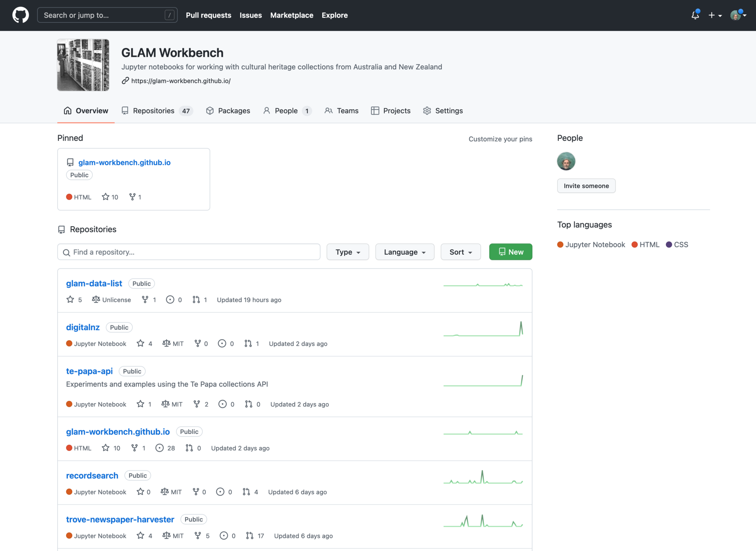Viewport: 756px width, 551px height.
Task: Click star icon on trove-newspaper-harvester row
Action: tap(140, 536)
